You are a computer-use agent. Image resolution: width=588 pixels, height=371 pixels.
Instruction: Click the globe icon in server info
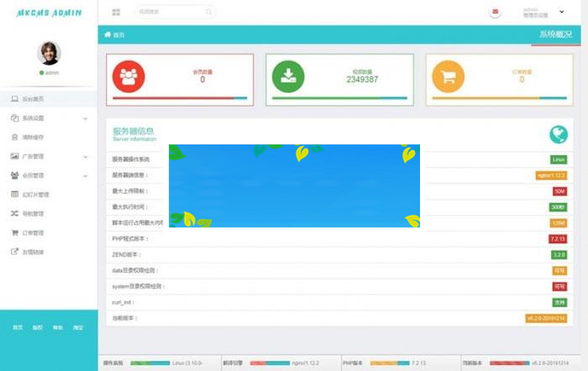click(x=558, y=134)
